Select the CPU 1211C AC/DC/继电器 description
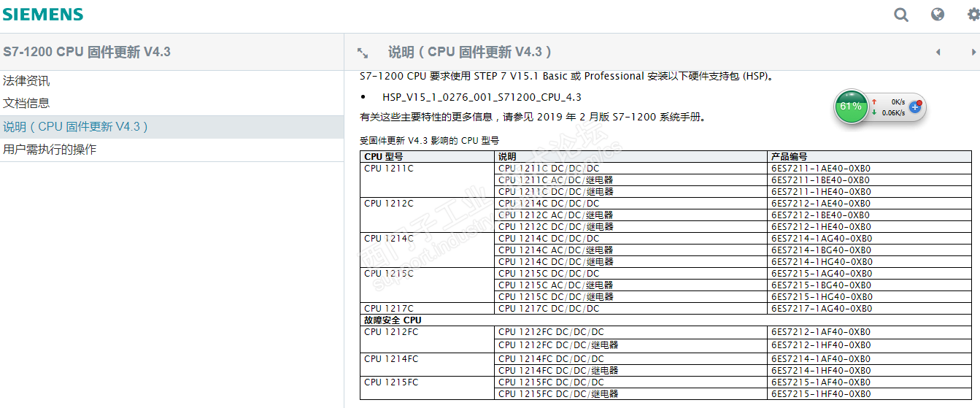This screenshot has height=408, width=980. (556, 180)
